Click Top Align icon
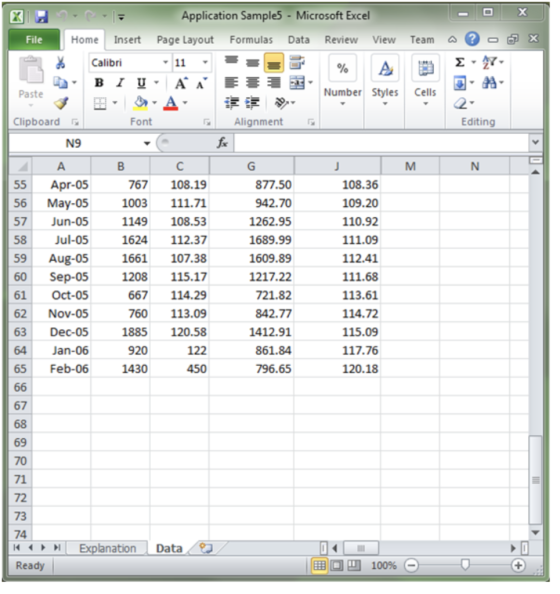The height and width of the screenshot is (594, 560). [x=232, y=61]
